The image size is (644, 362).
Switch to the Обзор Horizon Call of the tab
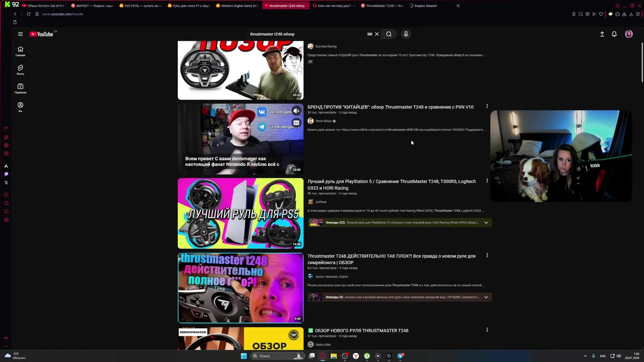coord(43,6)
